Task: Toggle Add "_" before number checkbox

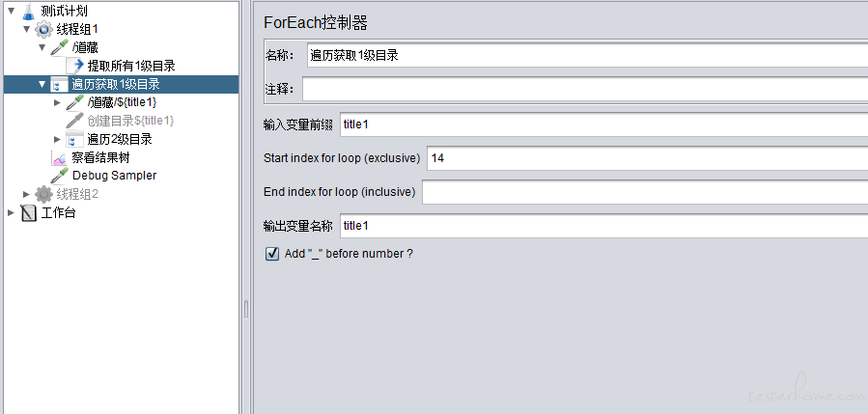Action: tap(272, 254)
